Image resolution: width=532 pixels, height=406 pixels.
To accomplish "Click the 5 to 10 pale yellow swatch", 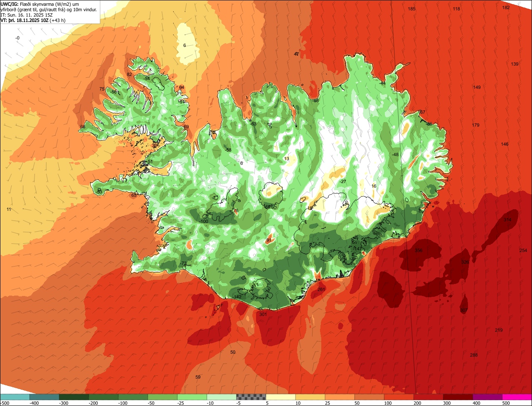I will point(281,397).
